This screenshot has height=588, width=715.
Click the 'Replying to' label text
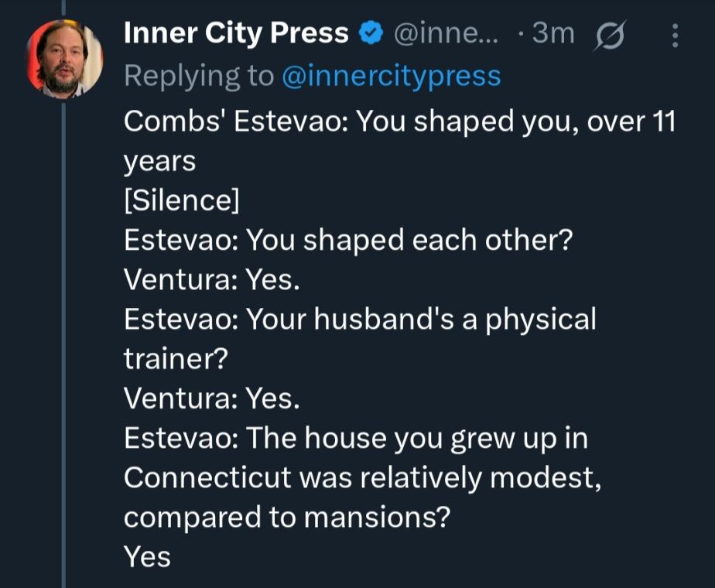(x=199, y=76)
